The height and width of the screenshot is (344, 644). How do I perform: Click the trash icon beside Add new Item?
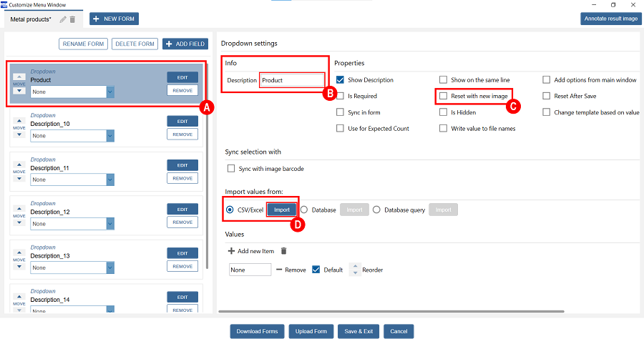(x=283, y=251)
